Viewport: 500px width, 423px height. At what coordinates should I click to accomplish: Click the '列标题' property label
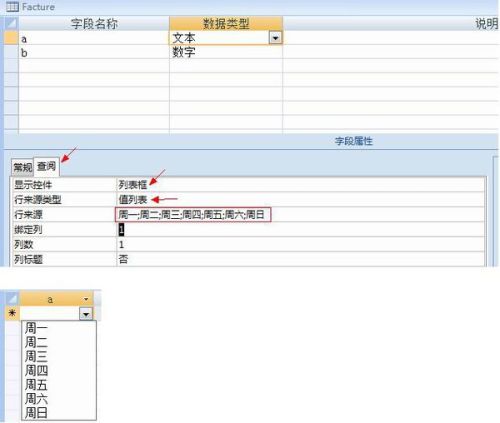pyautogui.click(x=28, y=259)
